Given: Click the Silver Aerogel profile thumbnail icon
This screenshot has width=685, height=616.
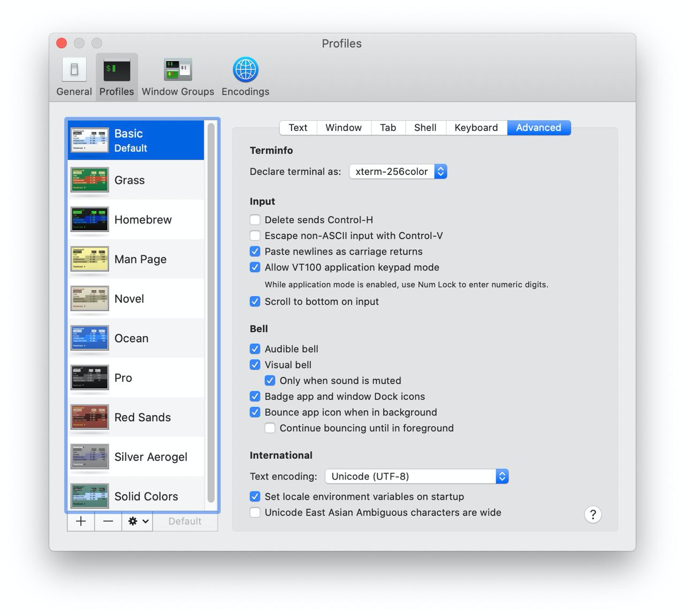Looking at the screenshot, I should coord(89,457).
